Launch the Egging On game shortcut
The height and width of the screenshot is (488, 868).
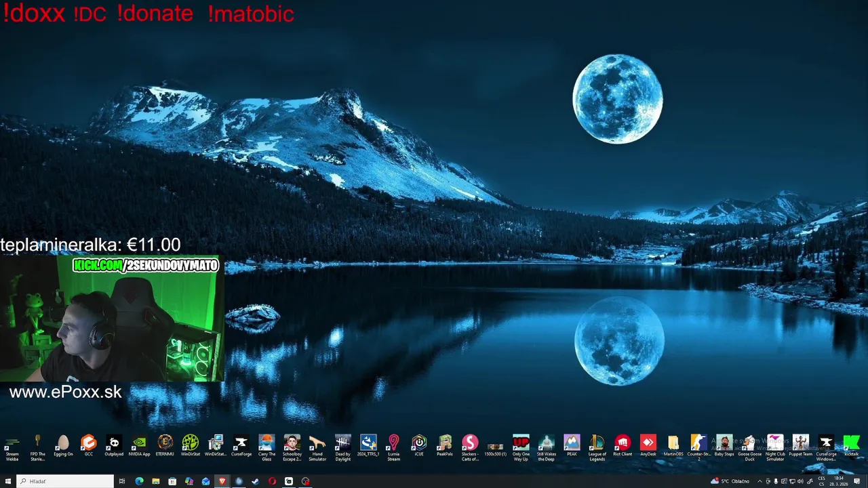(63, 447)
